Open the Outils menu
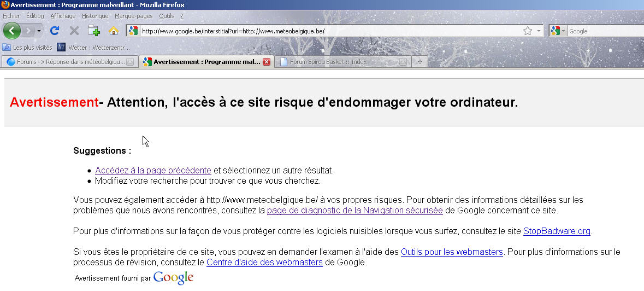This screenshot has height=291, width=644. point(167,16)
